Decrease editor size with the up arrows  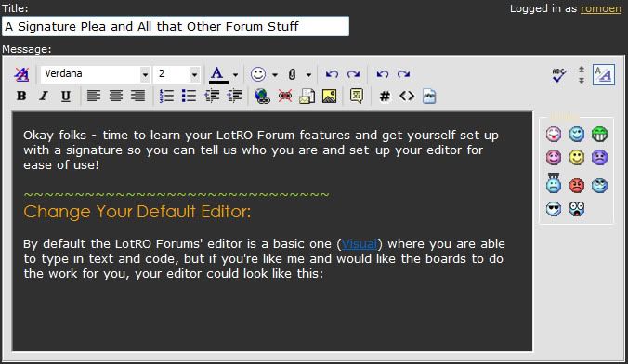click(582, 70)
